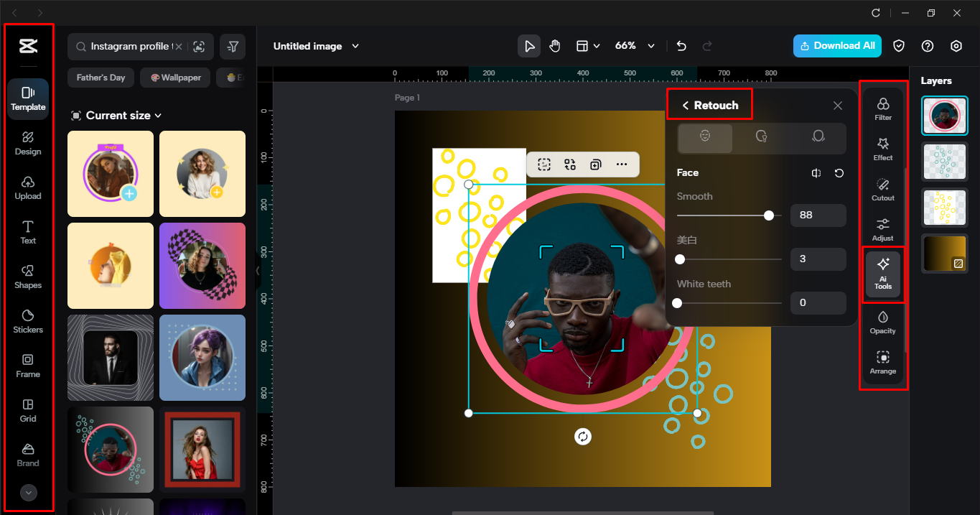Reset the Face retouch settings

pos(839,172)
